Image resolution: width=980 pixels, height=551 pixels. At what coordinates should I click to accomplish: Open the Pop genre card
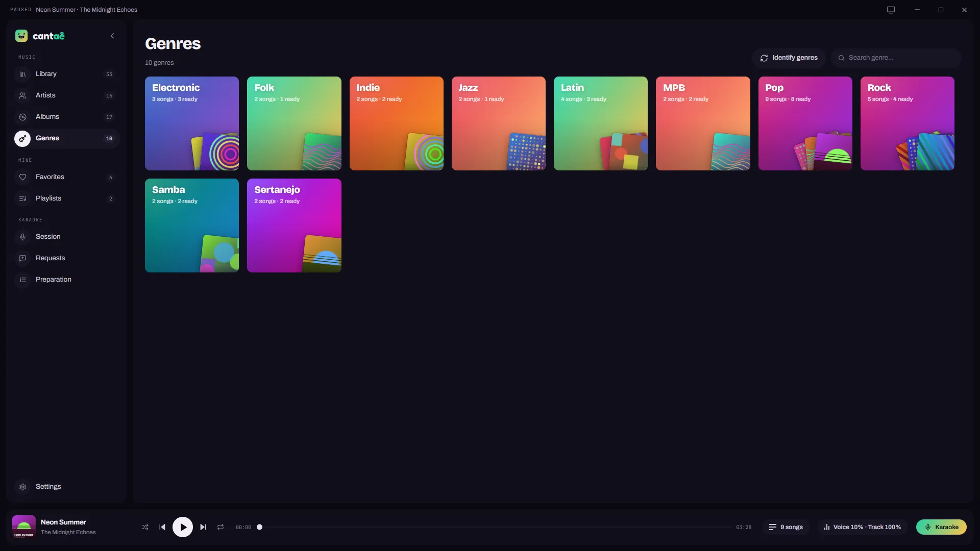click(x=805, y=123)
